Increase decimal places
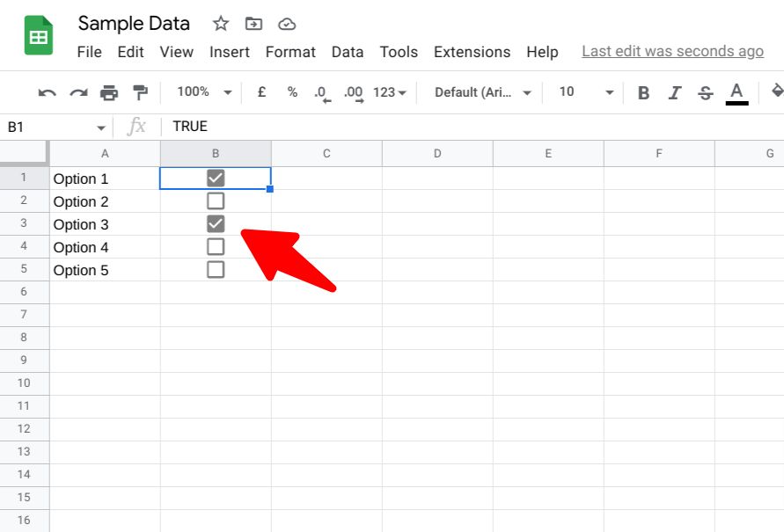The width and height of the screenshot is (784, 532). pos(352,92)
